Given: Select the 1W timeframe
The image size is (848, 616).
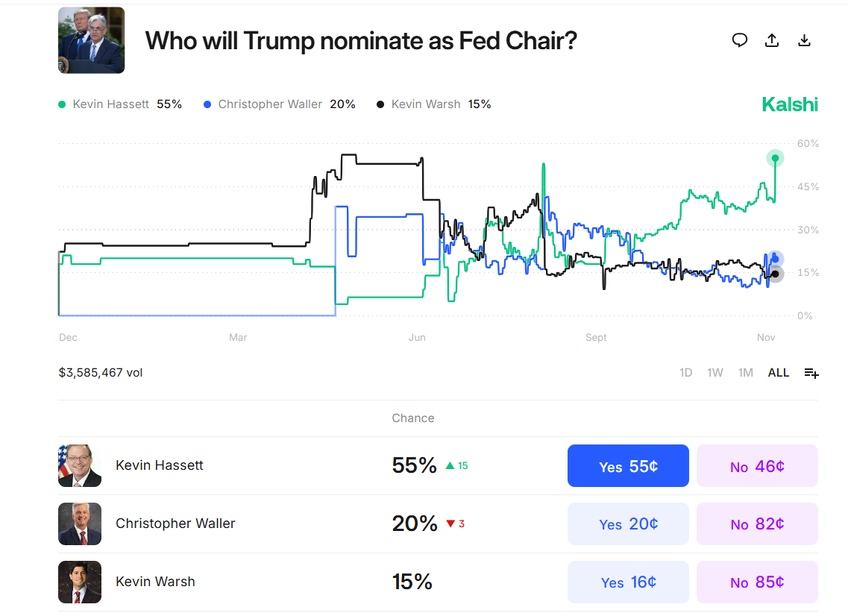Looking at the screenshot, I should point(715,372).
